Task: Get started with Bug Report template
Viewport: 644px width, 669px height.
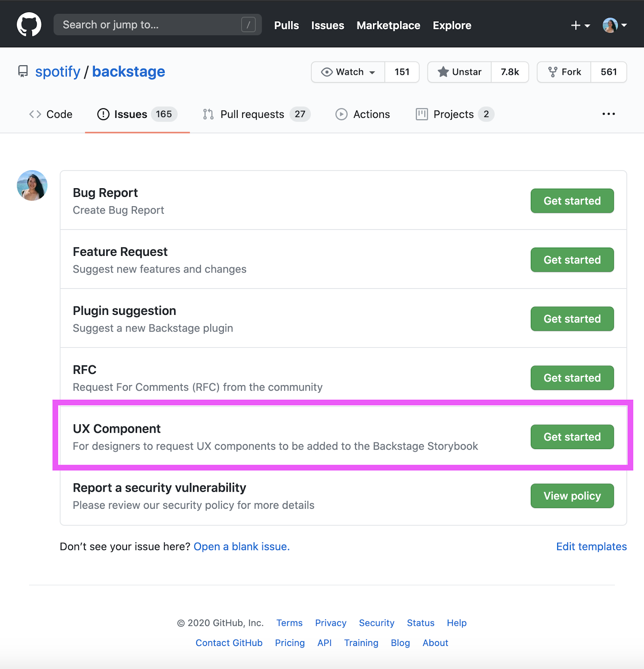Action: pos(572,201)
